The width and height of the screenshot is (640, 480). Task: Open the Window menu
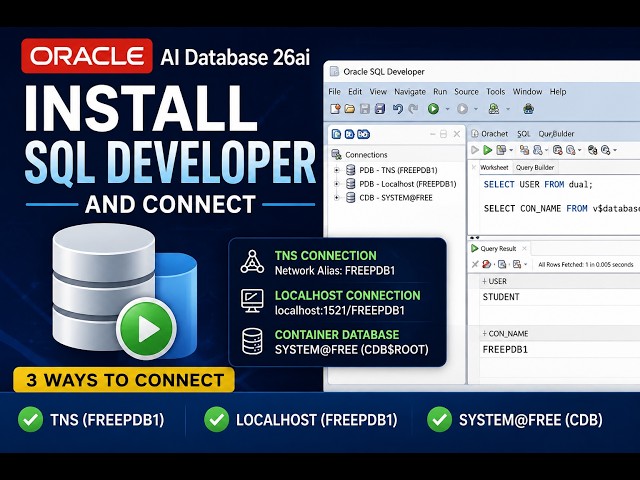[527, 91]
